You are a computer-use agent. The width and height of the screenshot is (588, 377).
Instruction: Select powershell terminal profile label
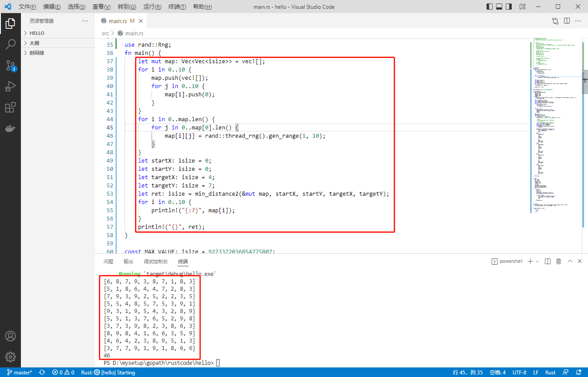tap(507, 261)
